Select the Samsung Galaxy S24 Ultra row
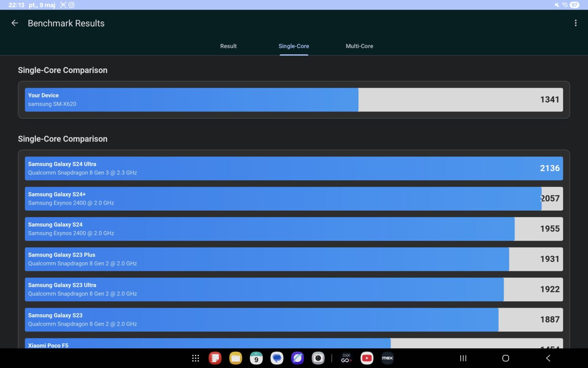588x368 pixels. click(294, 169)
